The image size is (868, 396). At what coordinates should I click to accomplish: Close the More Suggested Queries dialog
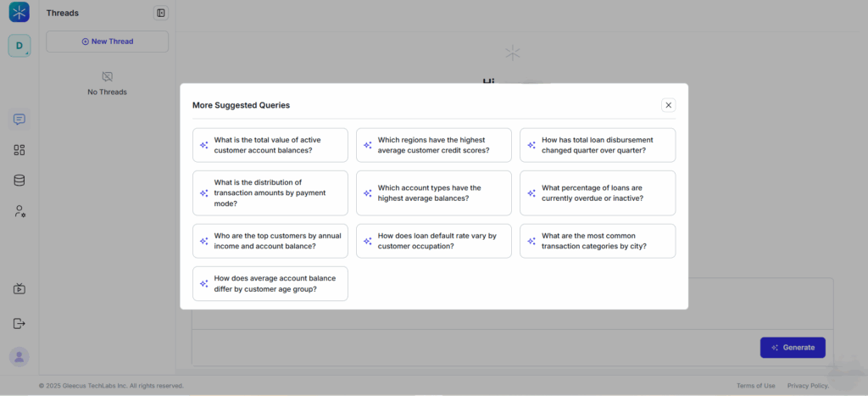click(x=668, y=105)
